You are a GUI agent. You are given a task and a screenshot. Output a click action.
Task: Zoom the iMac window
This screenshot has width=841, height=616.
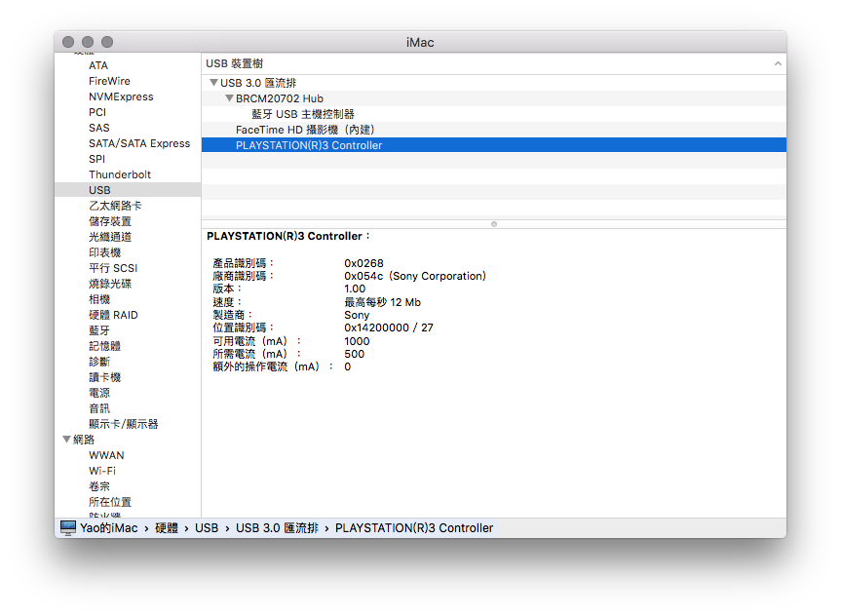[107, 42]
